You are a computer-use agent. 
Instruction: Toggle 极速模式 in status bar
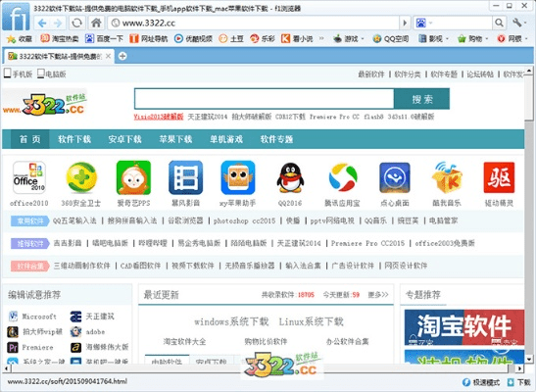[480, 382]
